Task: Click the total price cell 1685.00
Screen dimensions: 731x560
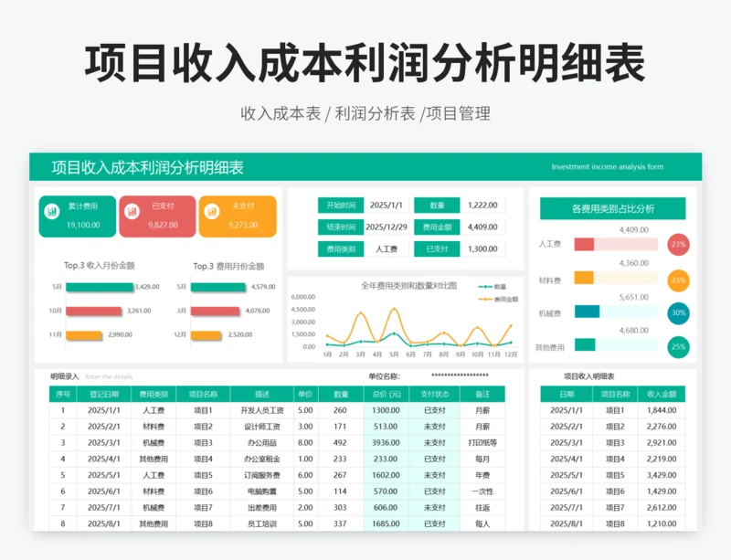Action: click(x=386, y=523)
